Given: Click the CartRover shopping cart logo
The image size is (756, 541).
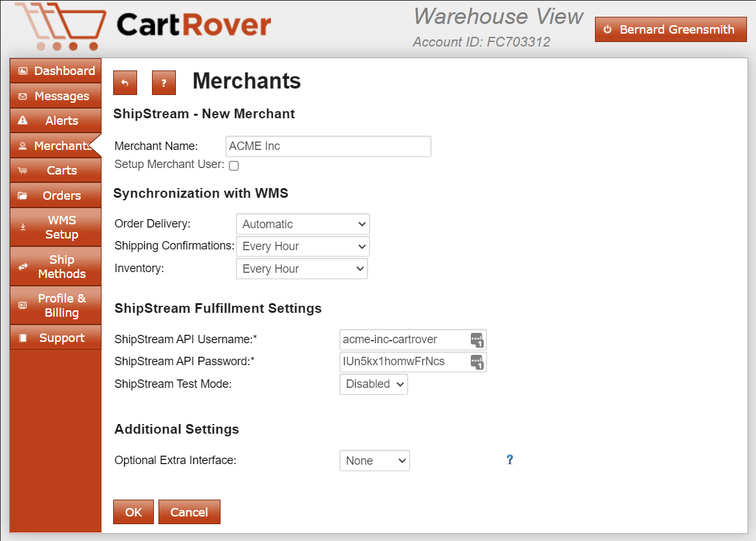Looking at the screenshot, I should (x=60, y=27).
